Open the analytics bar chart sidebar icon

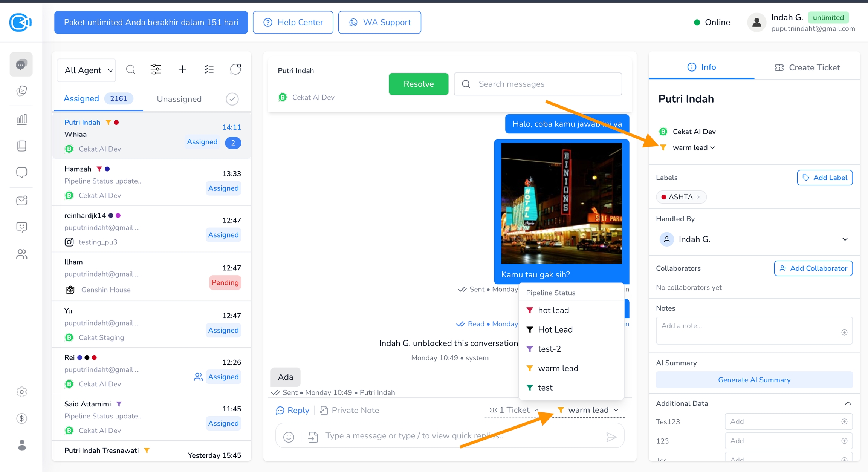(x=22, y=120)
